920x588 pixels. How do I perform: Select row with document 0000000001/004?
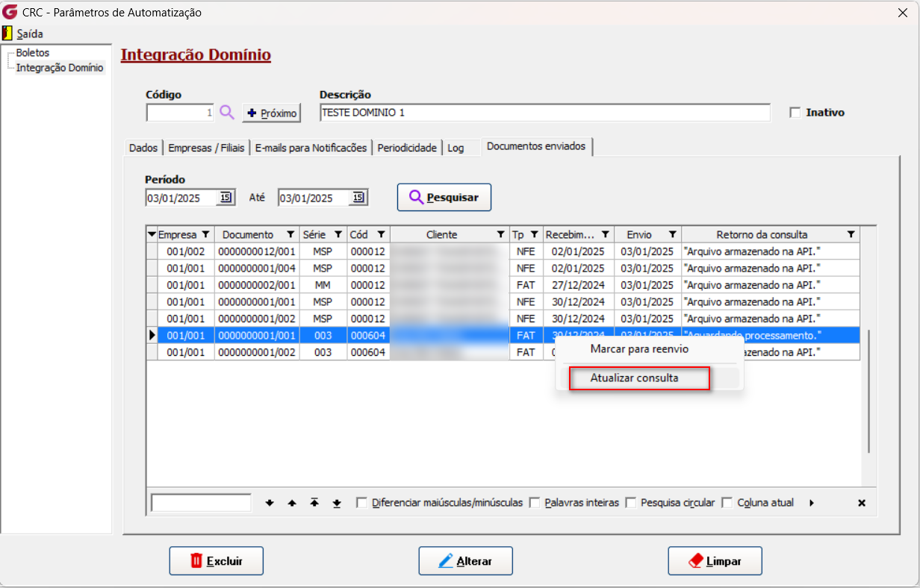click(x=503, y=268)
